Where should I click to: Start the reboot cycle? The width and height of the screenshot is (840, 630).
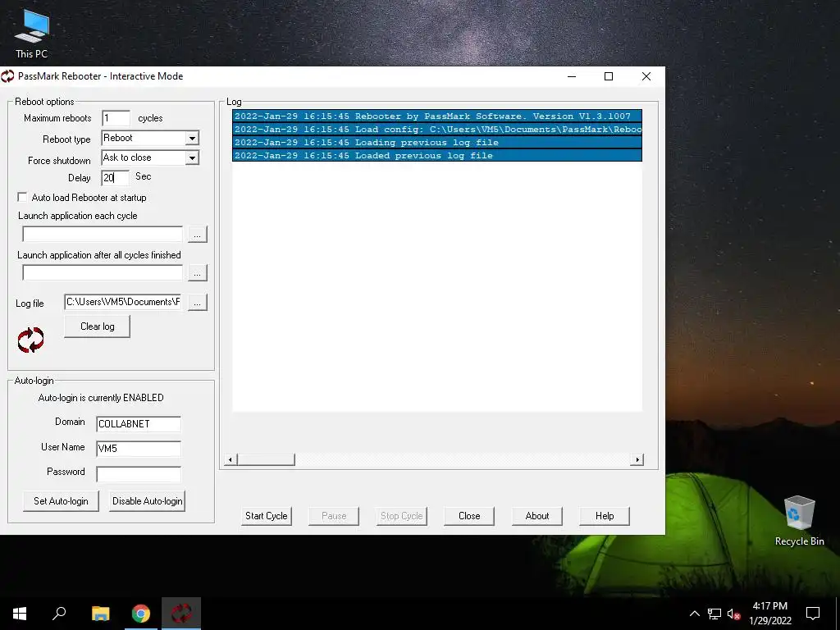click(267, 516)
